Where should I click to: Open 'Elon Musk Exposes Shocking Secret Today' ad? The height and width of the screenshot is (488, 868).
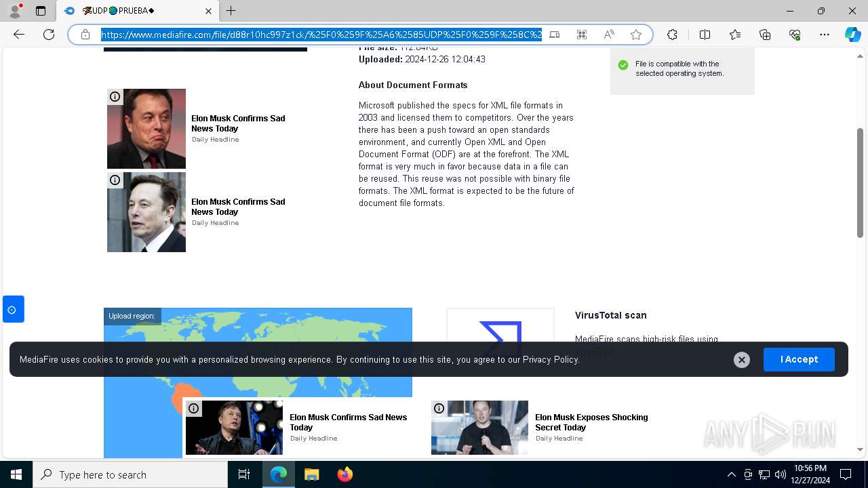point(591,422)
